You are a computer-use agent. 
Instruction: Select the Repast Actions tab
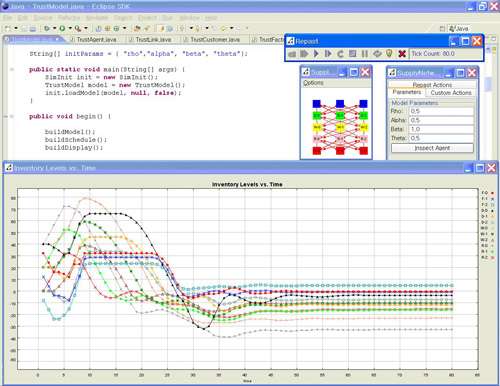tap(432, 85)
